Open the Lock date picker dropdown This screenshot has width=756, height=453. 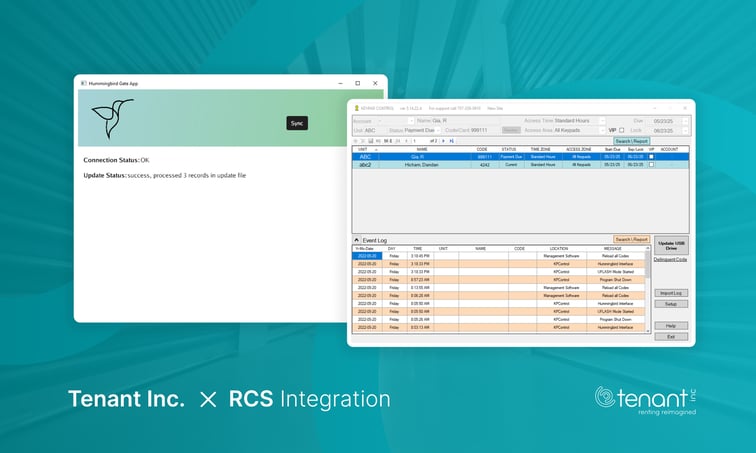685,131
